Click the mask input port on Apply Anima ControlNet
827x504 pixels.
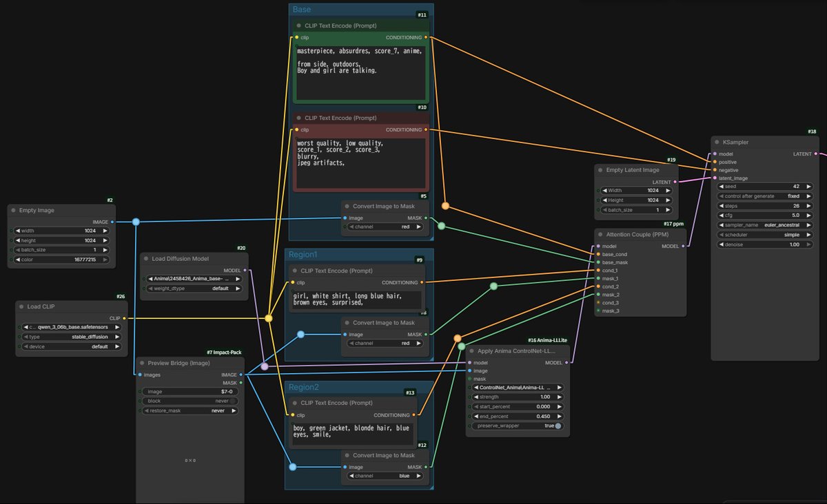(469, 379)
